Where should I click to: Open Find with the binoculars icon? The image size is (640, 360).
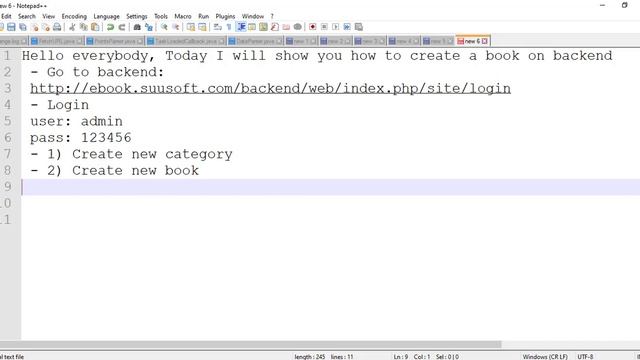[137, 27]
